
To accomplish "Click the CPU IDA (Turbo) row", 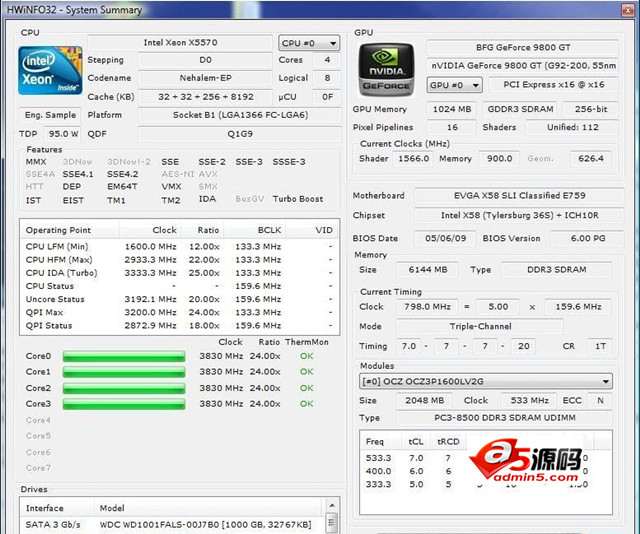I will (180, 273).
